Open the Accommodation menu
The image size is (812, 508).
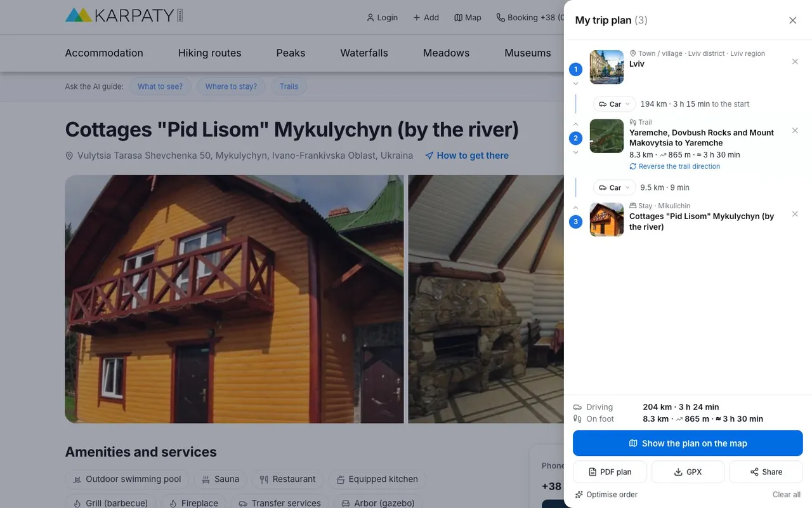point(104,53)
